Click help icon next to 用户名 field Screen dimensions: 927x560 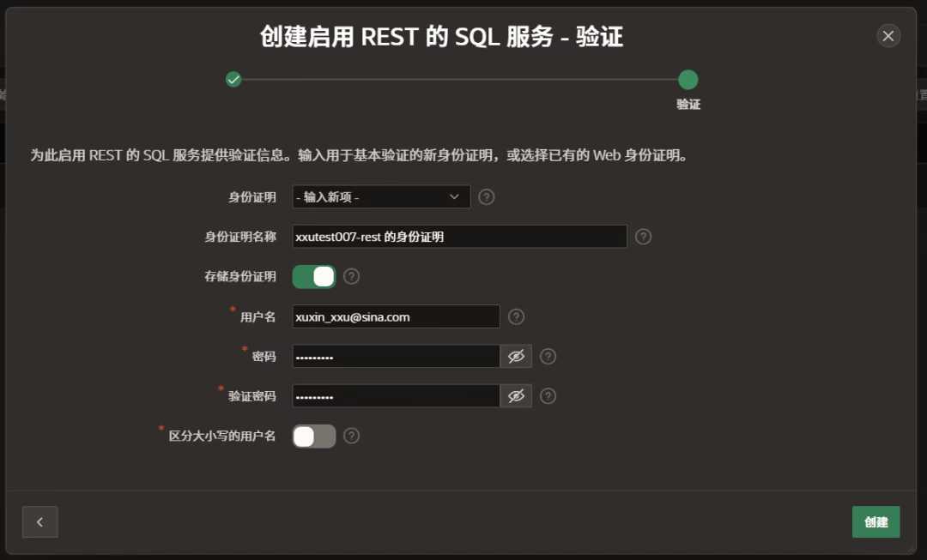[x=516, y=316]
